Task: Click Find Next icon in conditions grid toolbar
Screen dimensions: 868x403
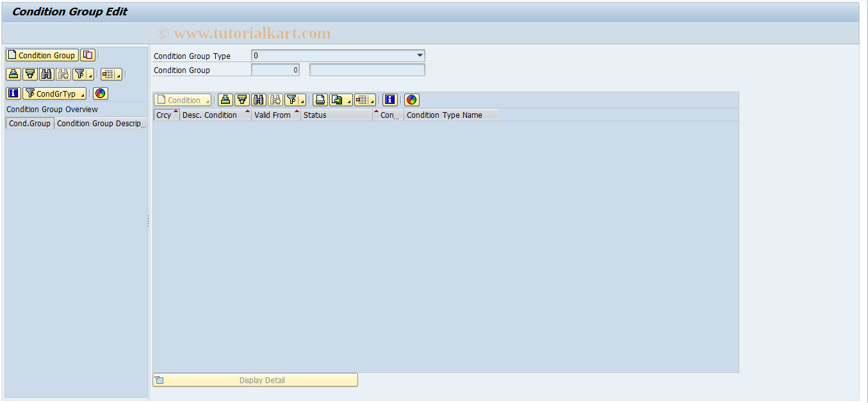Action: [x=275, y=100]
